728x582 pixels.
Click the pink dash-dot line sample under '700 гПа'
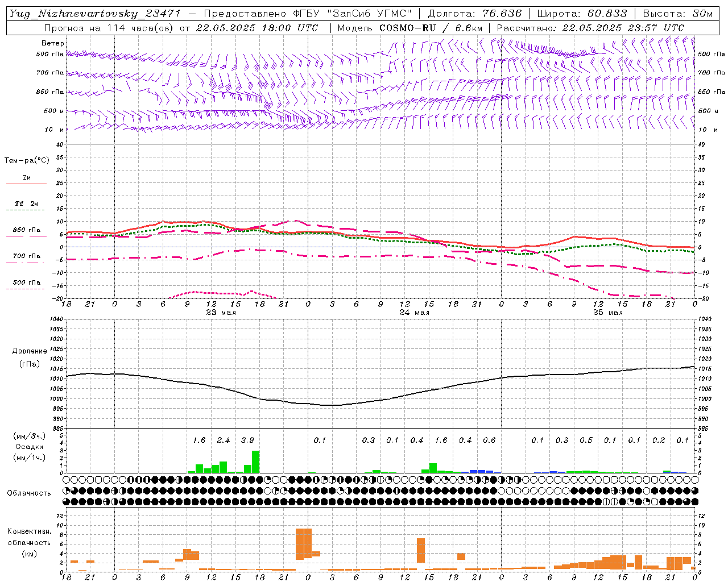point(26,263)
